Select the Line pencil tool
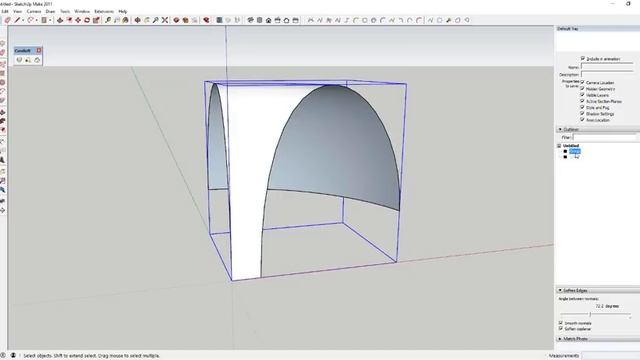The width and height of the screenshot is (640, 360). click(x=17, y=20)
